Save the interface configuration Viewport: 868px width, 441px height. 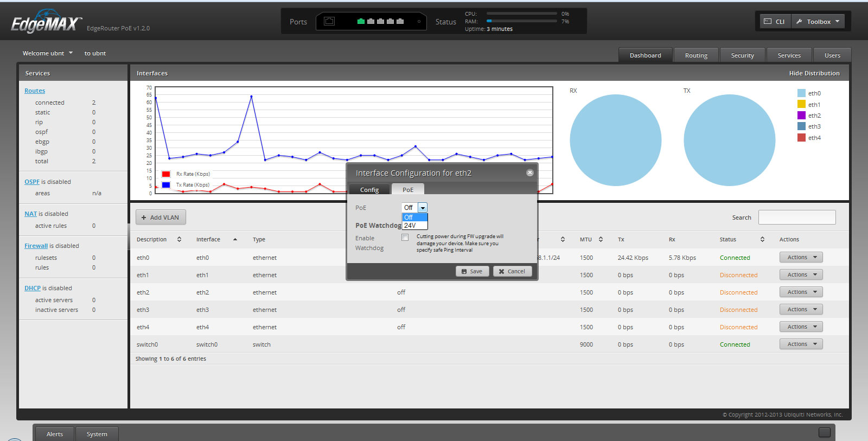pyautogui.click(x=472, y=271)
